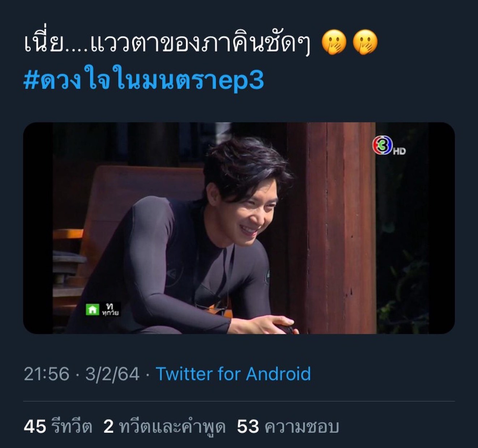The image size is (478, 448).
Task: Click the green house rating icon
Action: (x=92, y=309)
